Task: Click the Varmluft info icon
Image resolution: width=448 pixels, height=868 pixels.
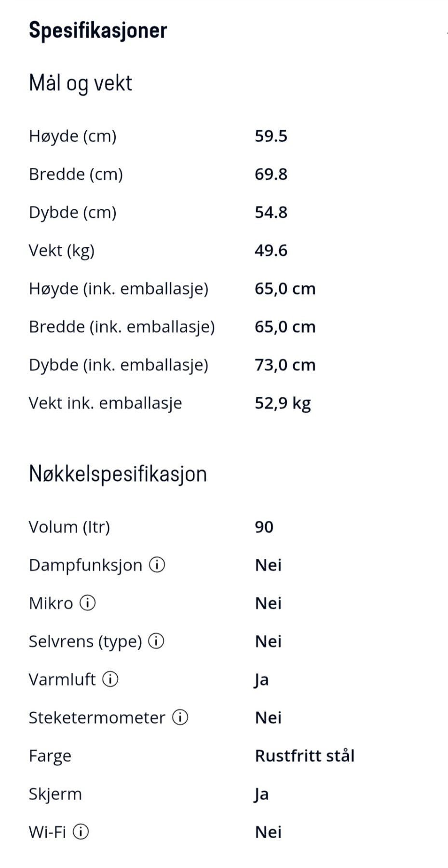Action: [x=110, y=679]
